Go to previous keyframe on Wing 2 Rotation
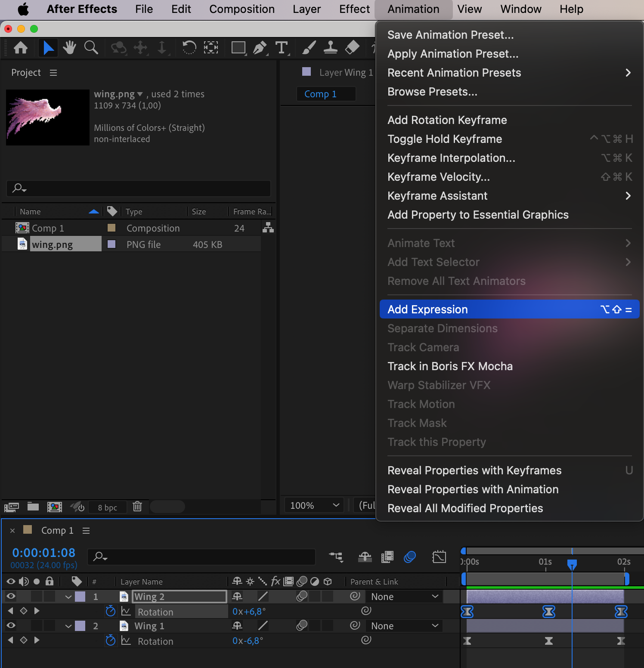644x668 pixels. click(11, 611)
